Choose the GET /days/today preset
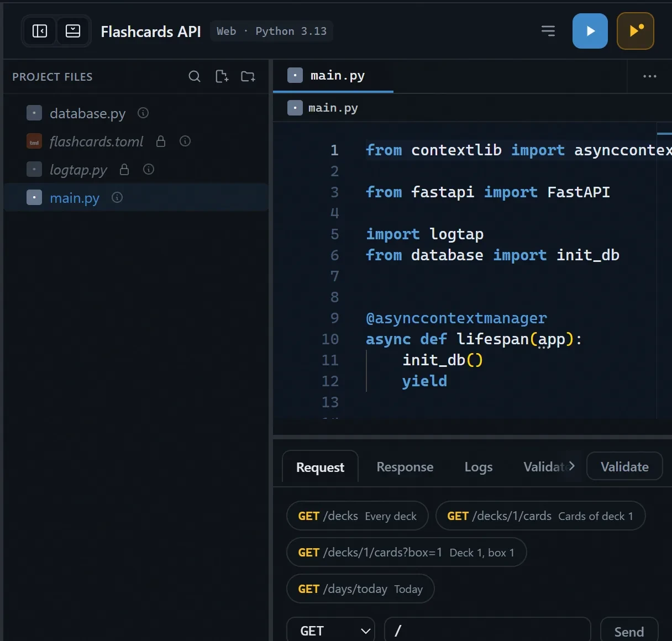This screenshot has width=672, height=641. point(360,589)
